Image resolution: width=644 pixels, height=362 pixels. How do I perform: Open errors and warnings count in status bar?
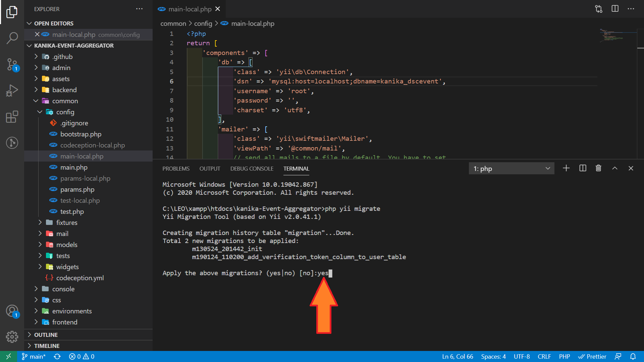click(82, 357)
